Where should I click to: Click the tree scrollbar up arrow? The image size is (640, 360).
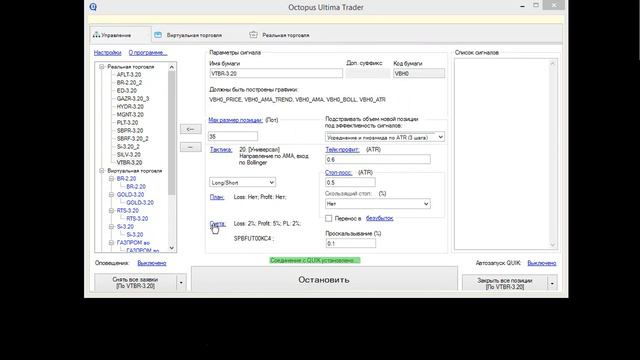point(171,67)
